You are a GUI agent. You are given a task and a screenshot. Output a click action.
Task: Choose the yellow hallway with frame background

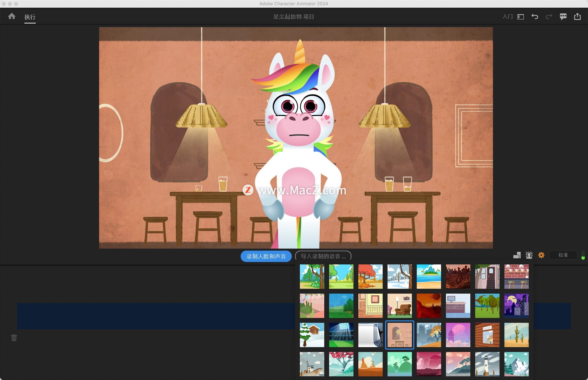click(x=371, y=306)
